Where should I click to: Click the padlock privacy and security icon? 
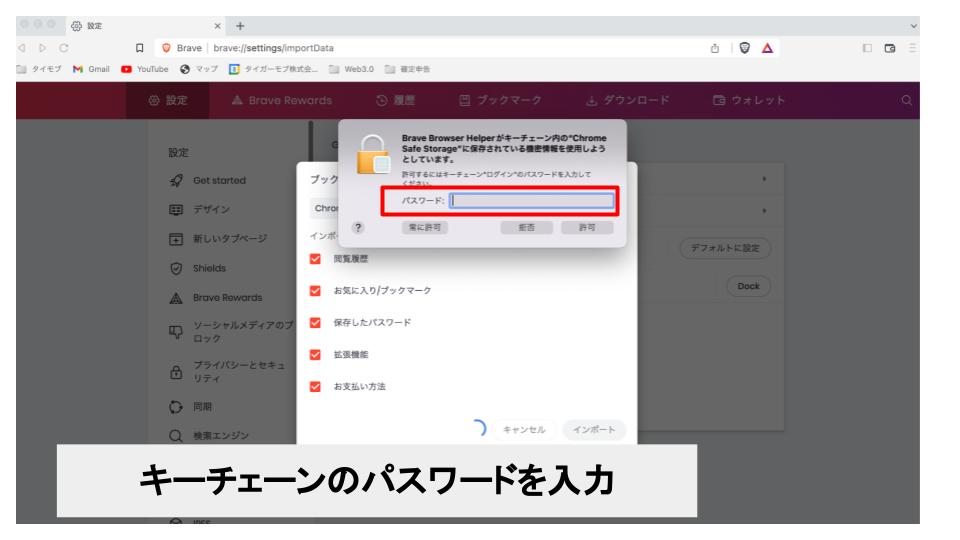[x=176, y=372]
